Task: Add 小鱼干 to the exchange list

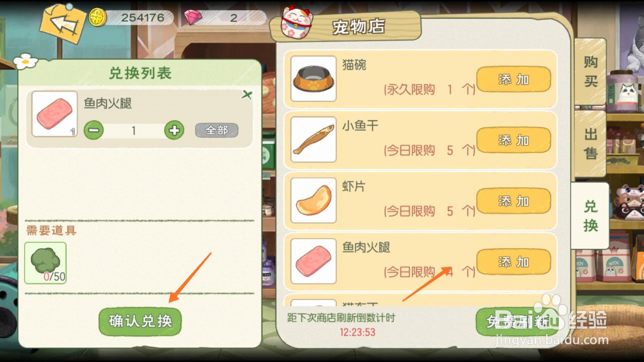Action: 514,140
